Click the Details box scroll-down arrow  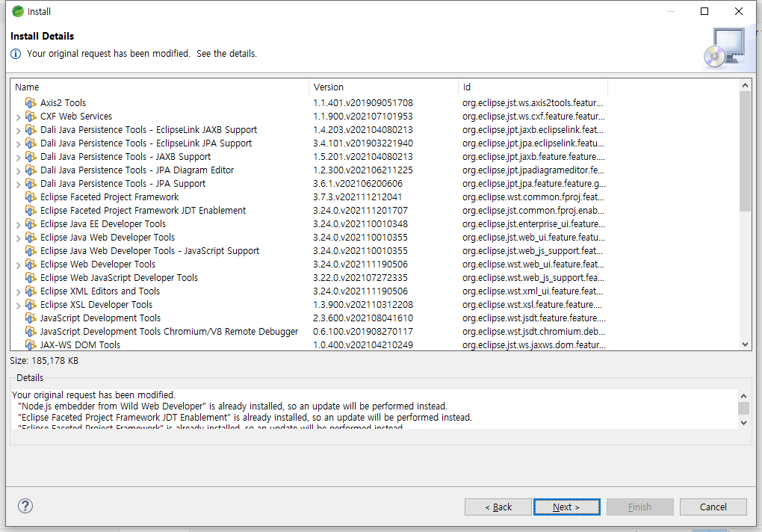point(743,423)
